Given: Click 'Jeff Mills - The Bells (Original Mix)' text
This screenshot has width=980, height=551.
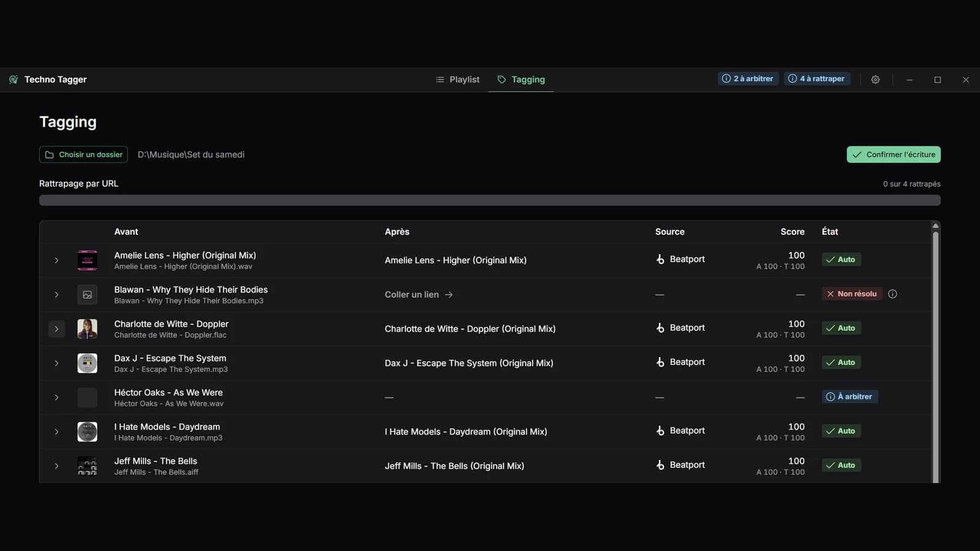Looking at the screenshot, I should point(454,466).
